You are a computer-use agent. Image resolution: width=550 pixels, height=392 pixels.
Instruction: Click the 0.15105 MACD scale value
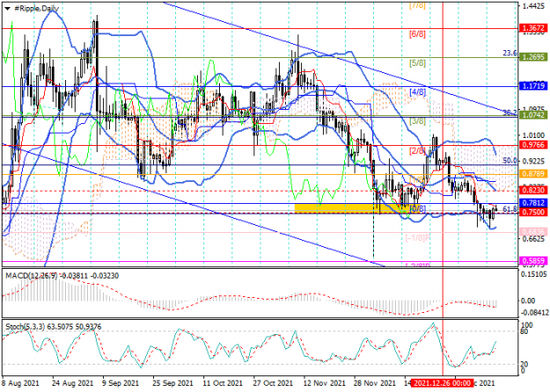pos(534,273)
